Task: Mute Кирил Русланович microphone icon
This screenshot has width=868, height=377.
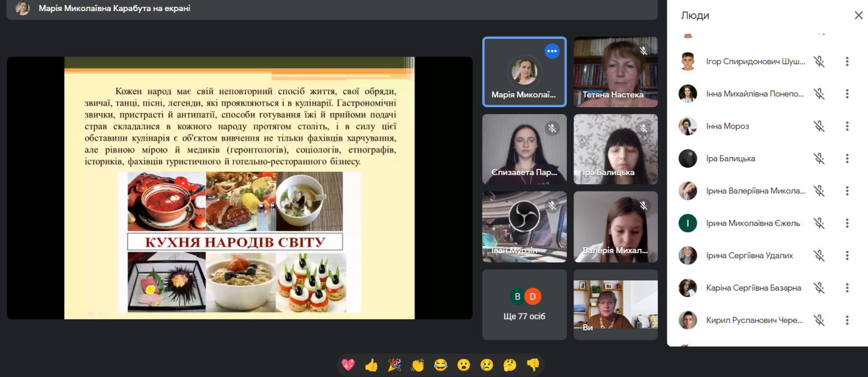Action: coord(819,320)
